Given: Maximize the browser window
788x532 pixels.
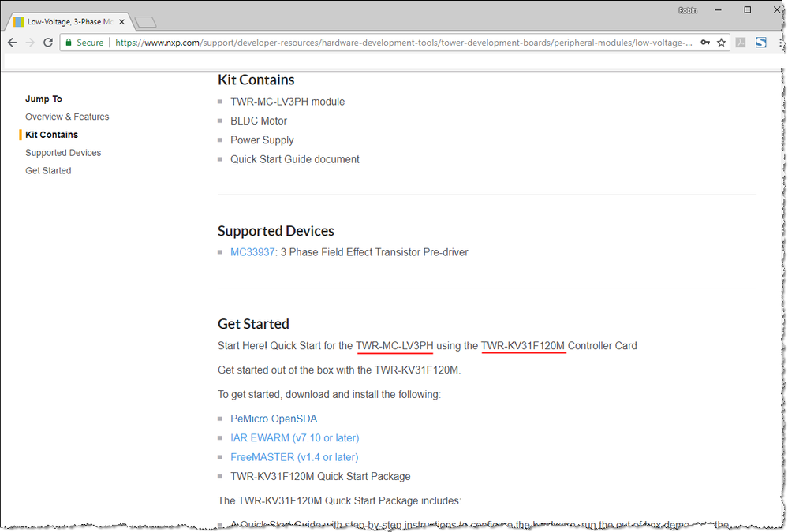Looking at the screenshot, I should pos(747,10).
